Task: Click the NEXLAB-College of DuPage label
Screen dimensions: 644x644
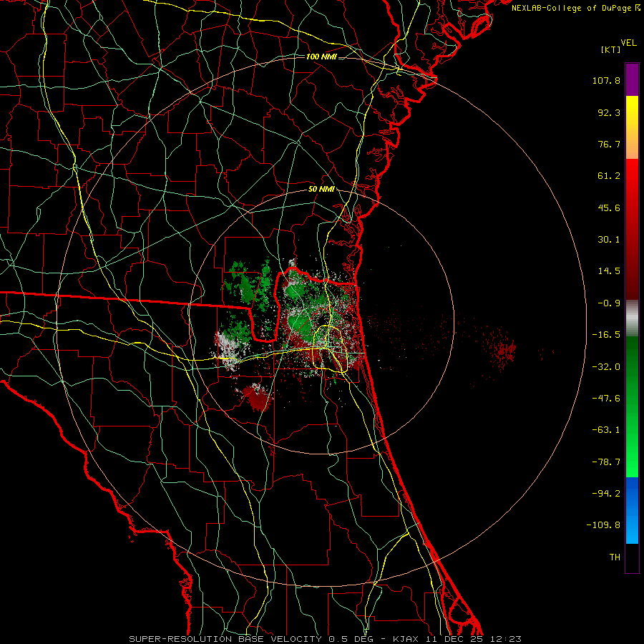Action: [576, 8]
